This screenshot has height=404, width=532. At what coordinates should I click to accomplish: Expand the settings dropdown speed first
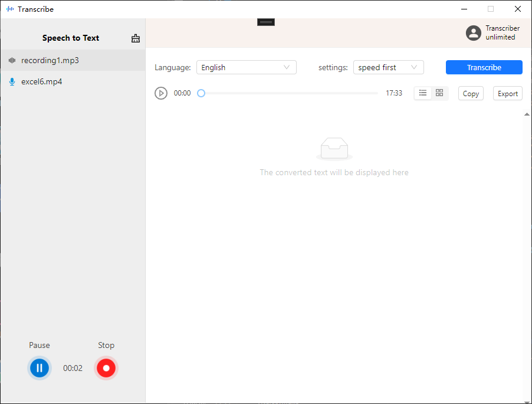[389, 67]
